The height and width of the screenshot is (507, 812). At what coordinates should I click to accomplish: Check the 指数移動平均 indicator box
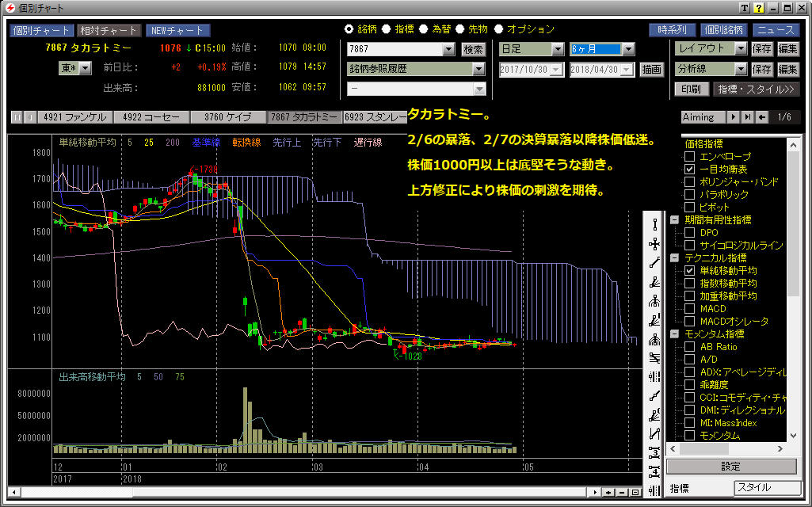tap(689, 284)
